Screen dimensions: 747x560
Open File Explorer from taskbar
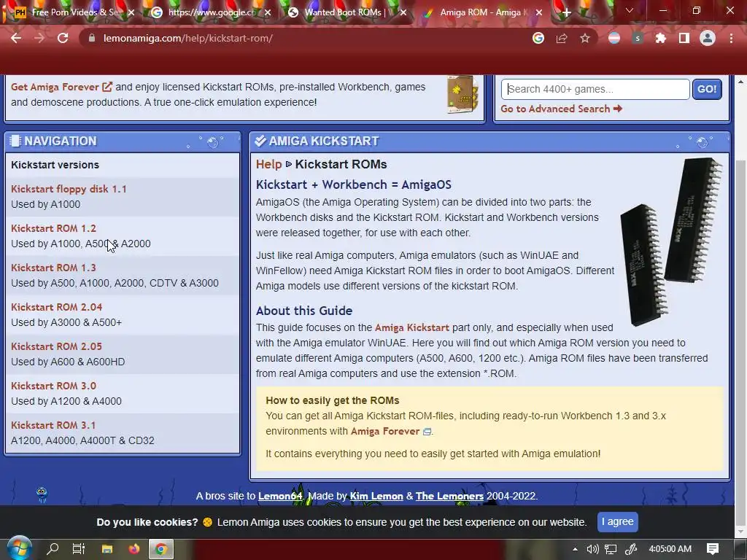click(x=107, y=549)
